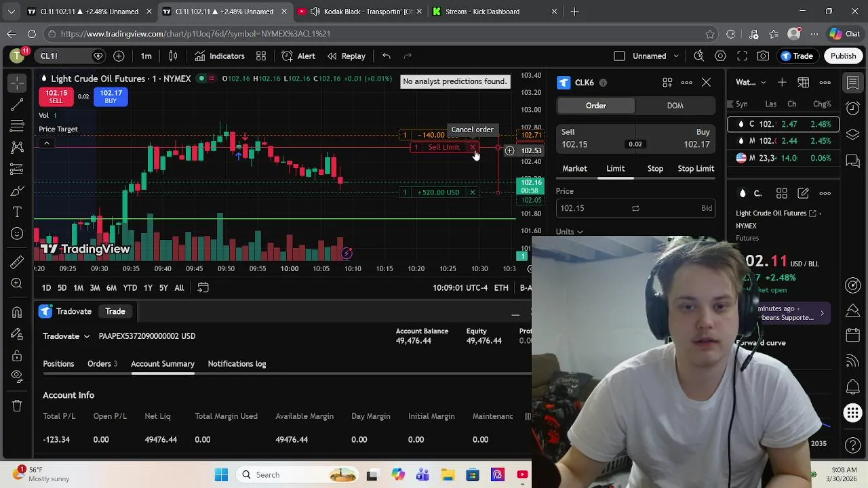Open chart settings hexagon icon
Screen dimensions: 868x488
pos(721,56)
